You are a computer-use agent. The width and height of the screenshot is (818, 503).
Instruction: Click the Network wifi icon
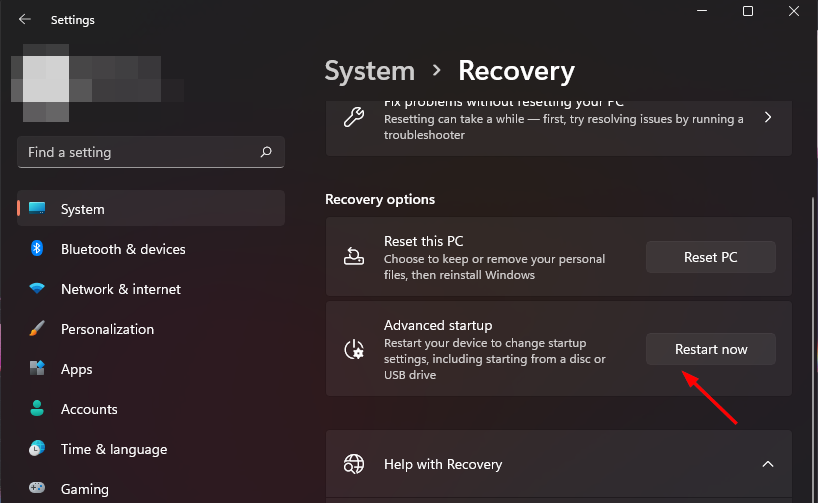(38, 289)
